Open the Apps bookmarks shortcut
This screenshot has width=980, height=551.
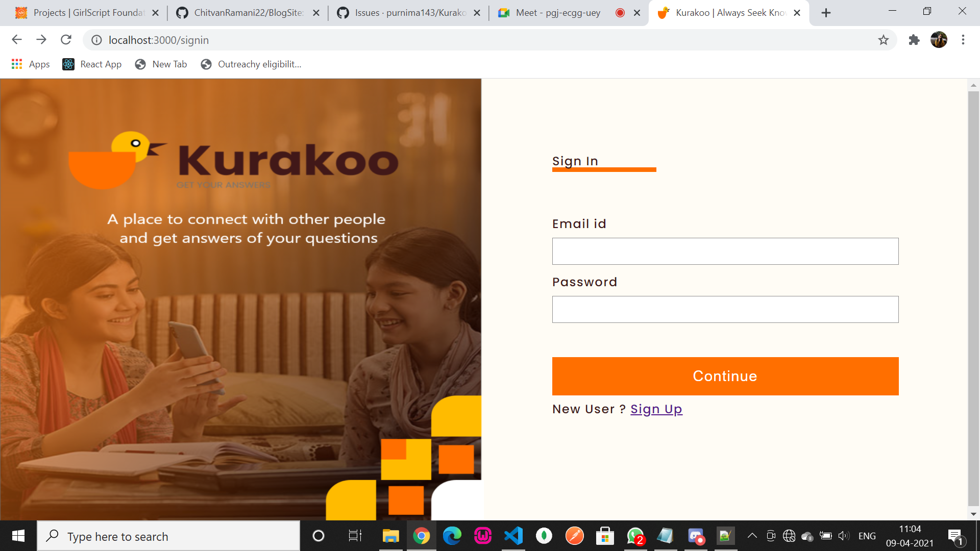click(x=31, y=64)
